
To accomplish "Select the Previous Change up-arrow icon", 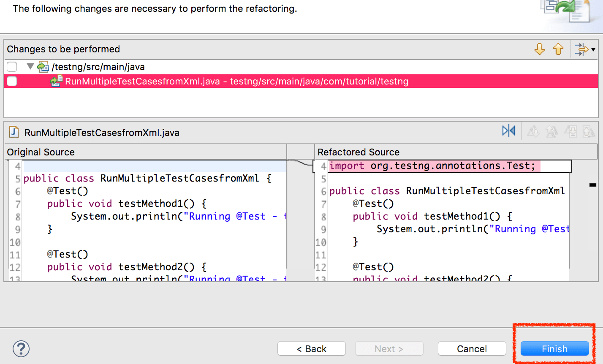I will (x=558, y=49).
